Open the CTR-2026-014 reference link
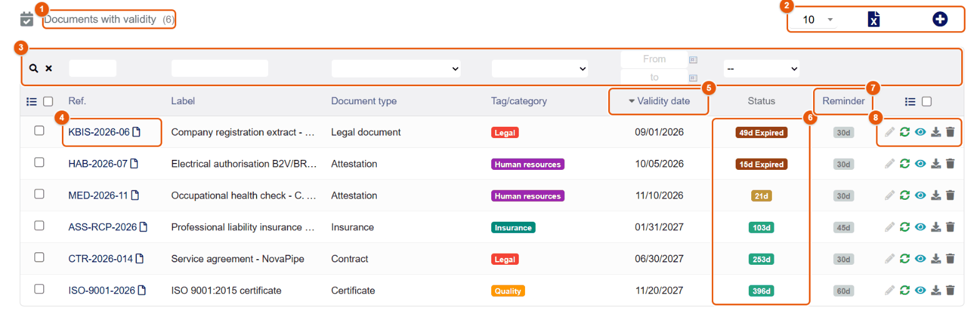 [100, 259]
